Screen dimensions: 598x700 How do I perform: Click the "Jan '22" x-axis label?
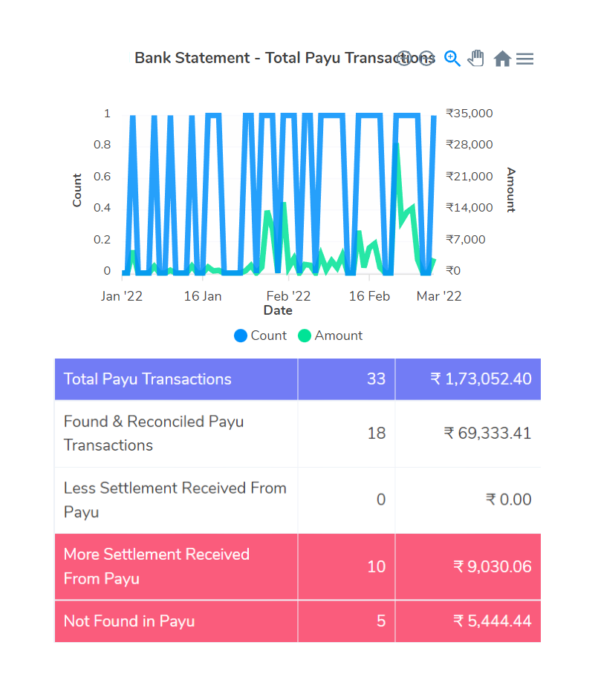coord(122,296)
